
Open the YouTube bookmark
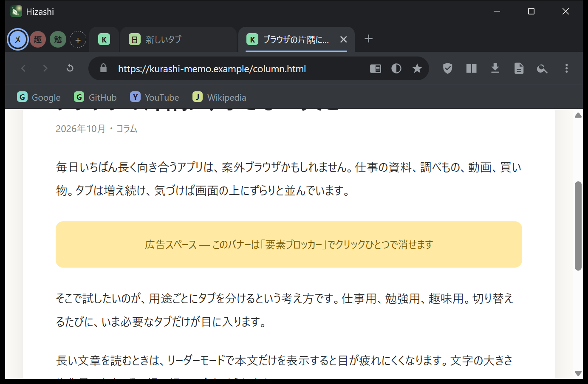(155, 97)
